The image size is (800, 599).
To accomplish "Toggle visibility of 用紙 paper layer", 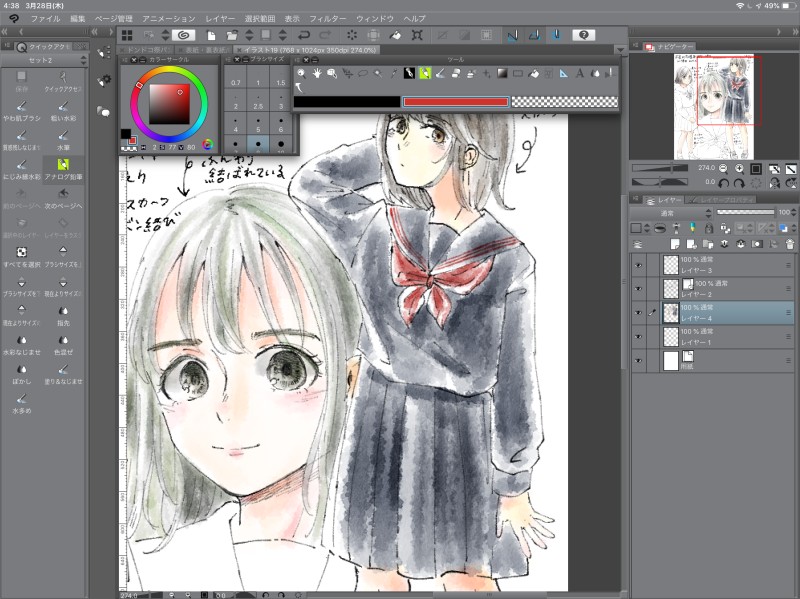I will [638, 361].
